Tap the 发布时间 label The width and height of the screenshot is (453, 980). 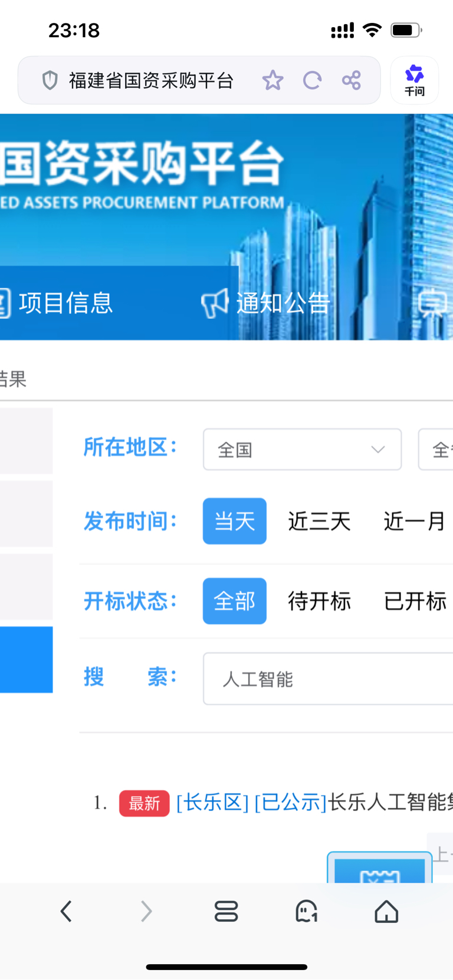pos(130,521)
